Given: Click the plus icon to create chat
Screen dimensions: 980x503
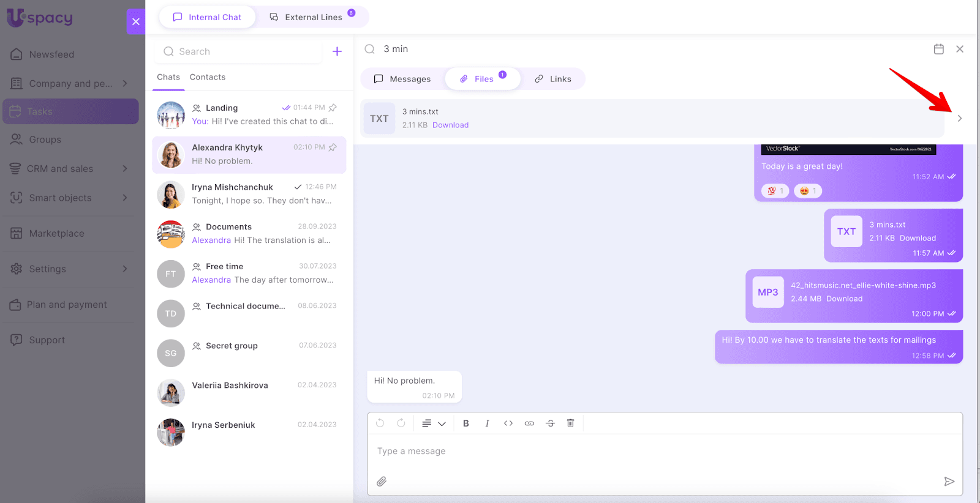Looking at the screenshot, I should pos(337,51).
